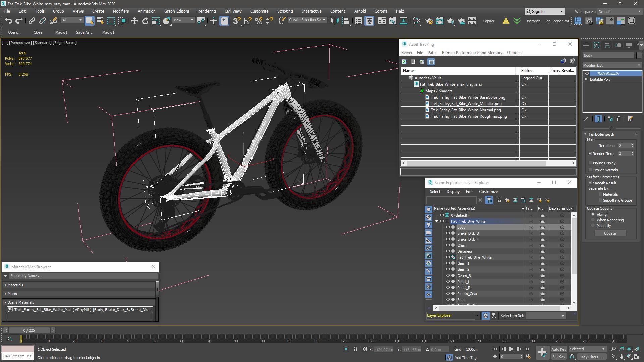Select the TurboSmooth modifier icon
644x362 pixels.
pos(586,73)
